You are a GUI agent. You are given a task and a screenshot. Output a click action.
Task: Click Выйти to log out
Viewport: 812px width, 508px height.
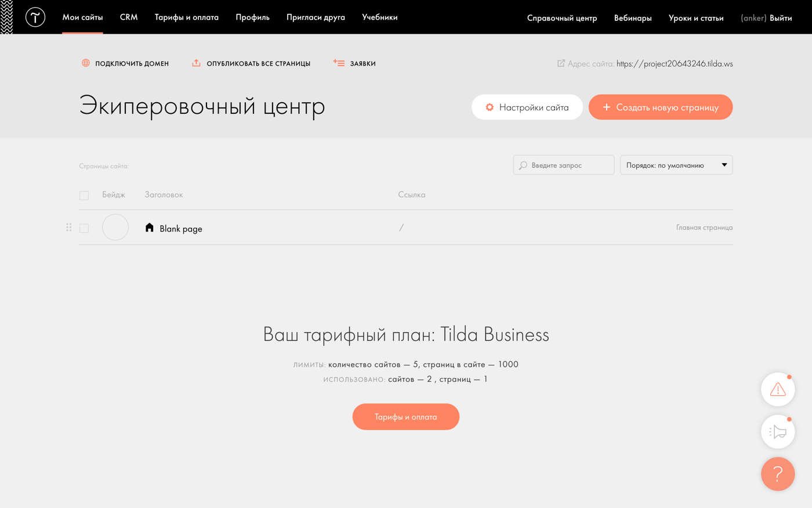coord(781,18)
